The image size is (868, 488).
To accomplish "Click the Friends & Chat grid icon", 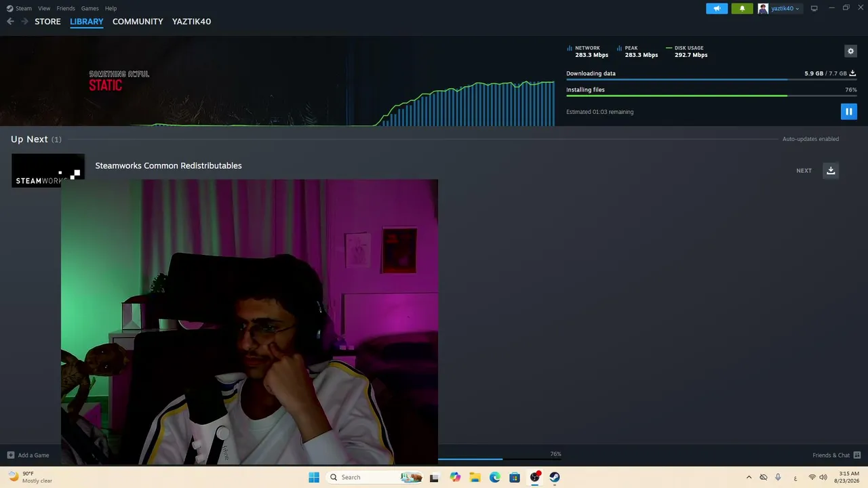I will [x=857, y=455].
